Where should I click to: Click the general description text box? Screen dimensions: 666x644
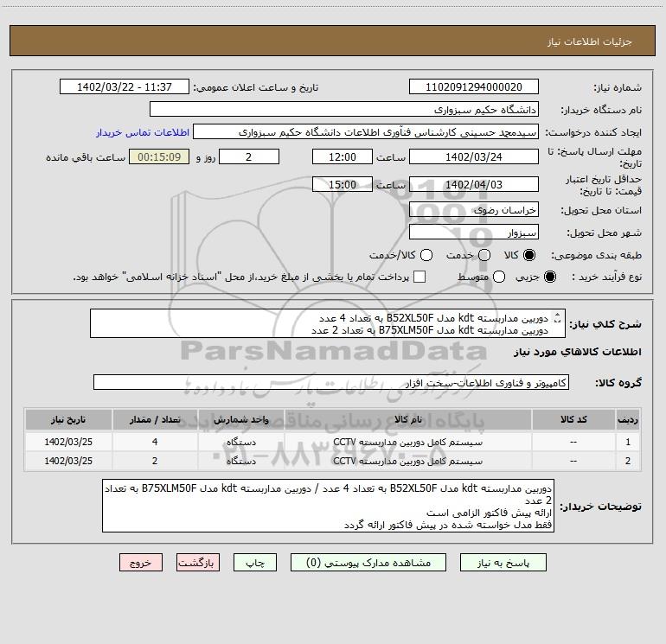click(328, 324)
